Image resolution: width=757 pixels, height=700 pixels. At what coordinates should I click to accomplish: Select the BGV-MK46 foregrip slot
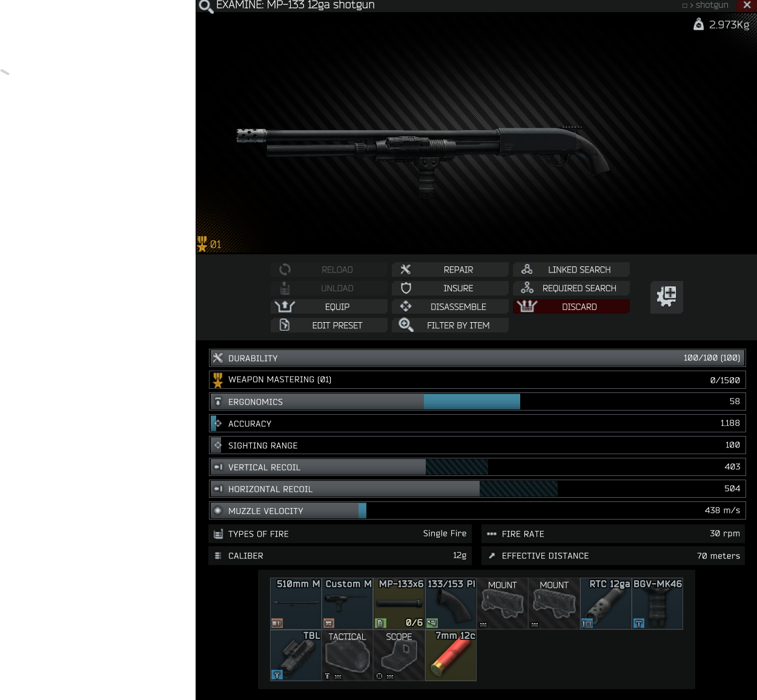click(658, 604)
